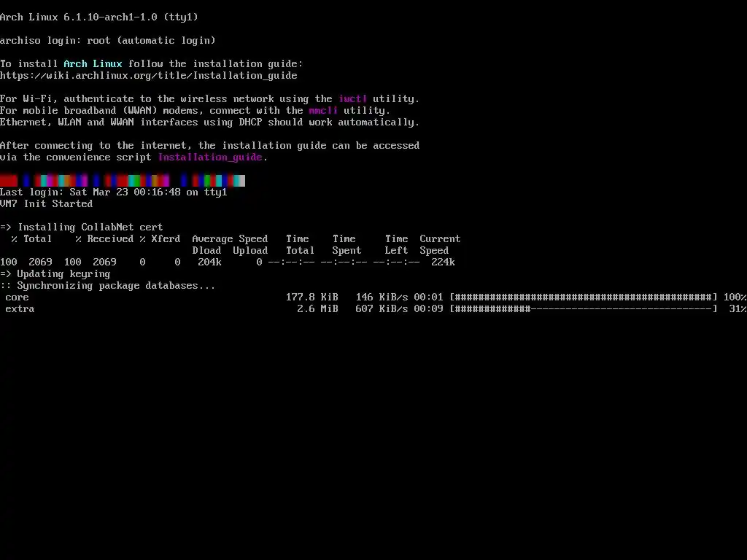Click the multicolored pixel bar above Last login
This screenshot has width=747, height=560.
tap(123, 181)
